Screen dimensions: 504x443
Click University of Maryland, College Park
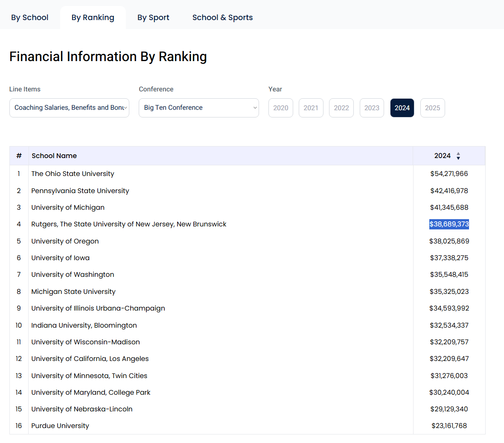90,393
